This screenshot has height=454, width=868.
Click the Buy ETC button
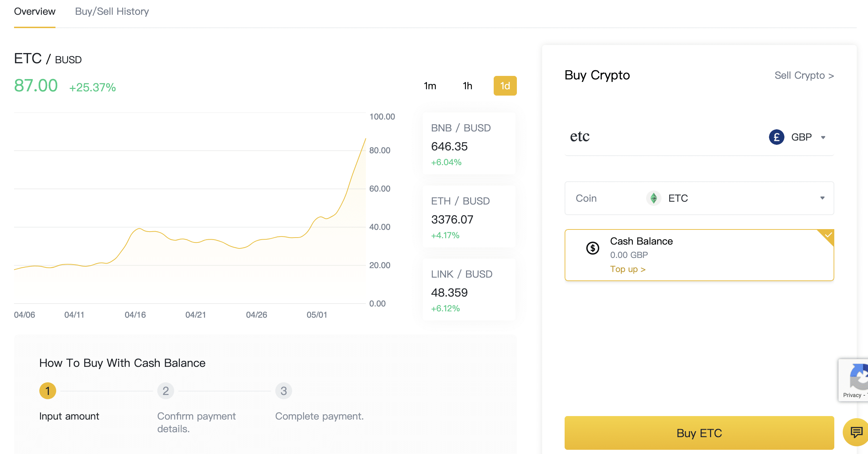[699, 433]
